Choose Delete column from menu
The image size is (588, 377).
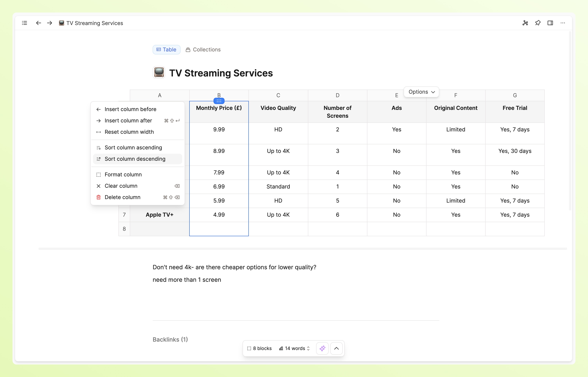122,197
